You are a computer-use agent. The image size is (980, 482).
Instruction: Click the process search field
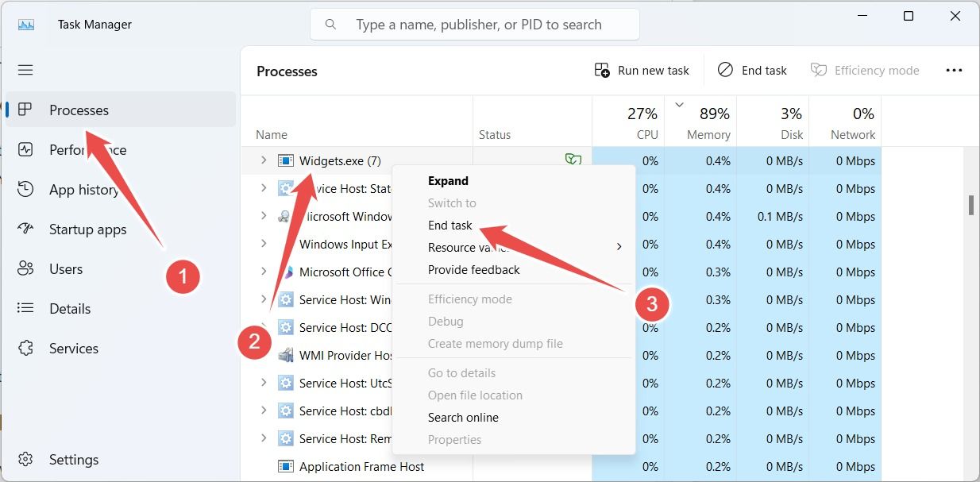pos(474,24)
